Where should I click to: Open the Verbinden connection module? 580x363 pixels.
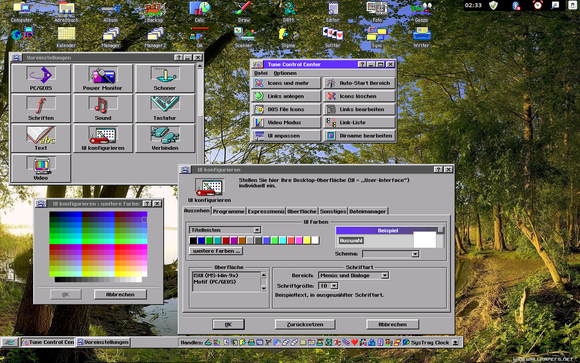click(165, 138)
